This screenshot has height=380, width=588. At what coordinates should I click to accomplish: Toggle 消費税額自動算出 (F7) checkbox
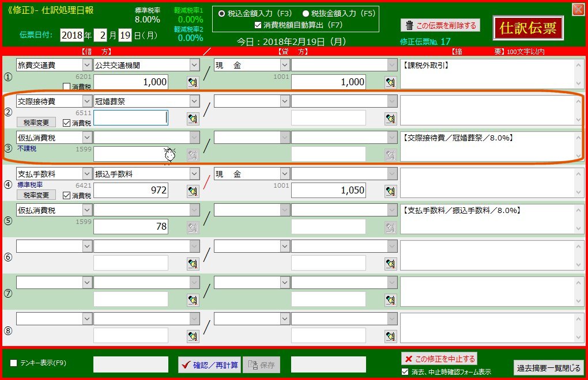click(258, 25)
